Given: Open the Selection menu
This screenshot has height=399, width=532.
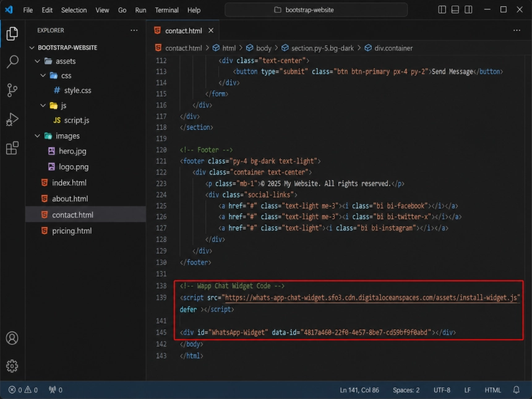Looking at the screenshot, I should tap(74, 10).
